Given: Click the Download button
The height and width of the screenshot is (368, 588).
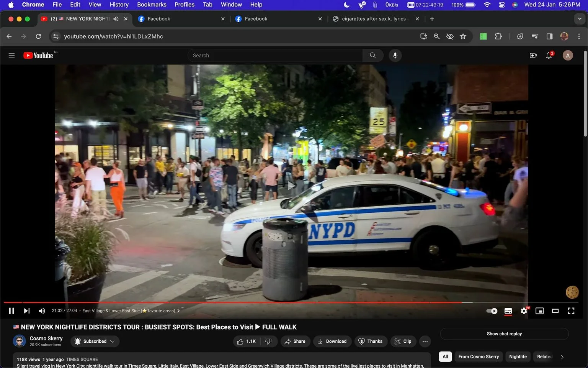Looking at the screenshot, I should click(332, 341).
